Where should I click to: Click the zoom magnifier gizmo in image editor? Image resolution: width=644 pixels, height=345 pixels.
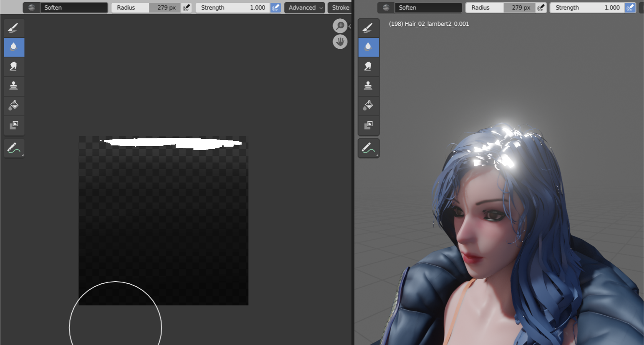click(340, 26)
